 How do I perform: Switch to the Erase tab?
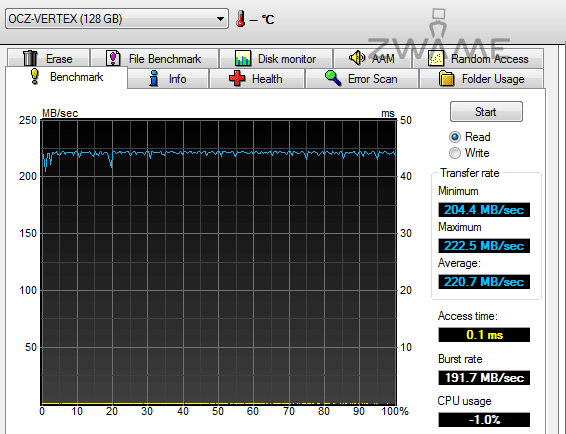(x=48, y=58)
